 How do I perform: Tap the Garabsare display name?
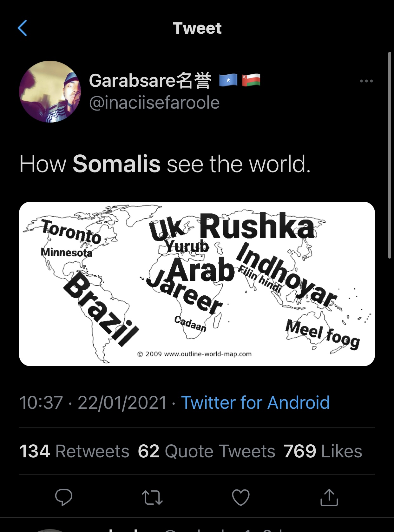point(150,80)
